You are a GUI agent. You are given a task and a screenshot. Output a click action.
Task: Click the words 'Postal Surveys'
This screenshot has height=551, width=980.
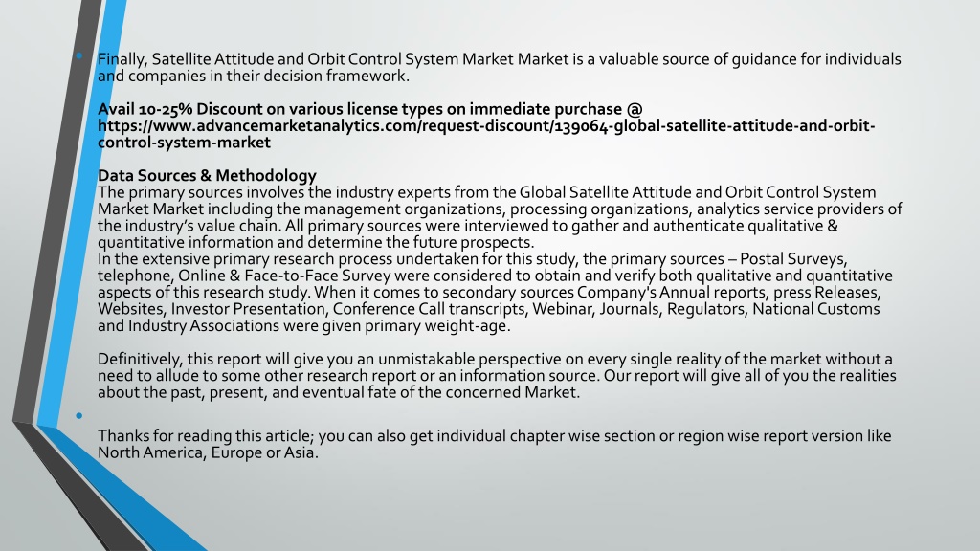[x=793, y=259]
